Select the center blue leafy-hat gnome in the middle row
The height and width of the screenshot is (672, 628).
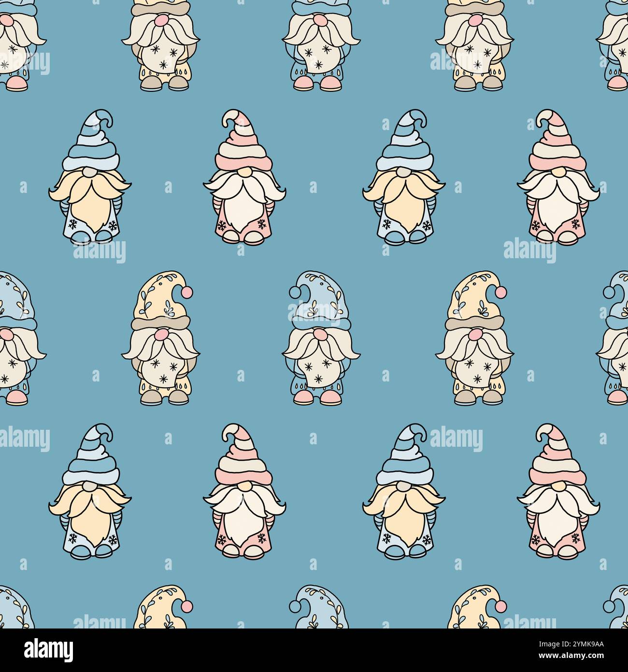(x=320, y=338)
